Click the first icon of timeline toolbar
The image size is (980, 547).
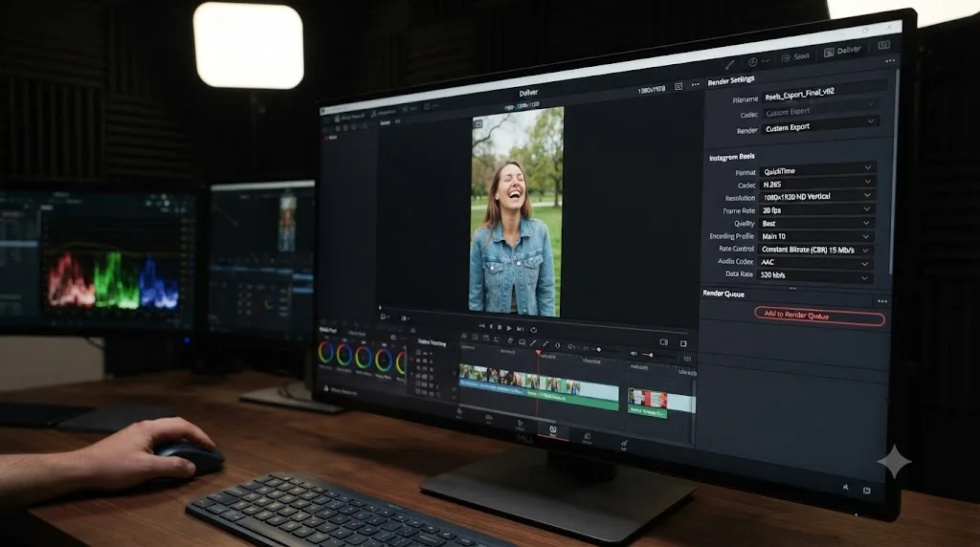click(464, 337)
